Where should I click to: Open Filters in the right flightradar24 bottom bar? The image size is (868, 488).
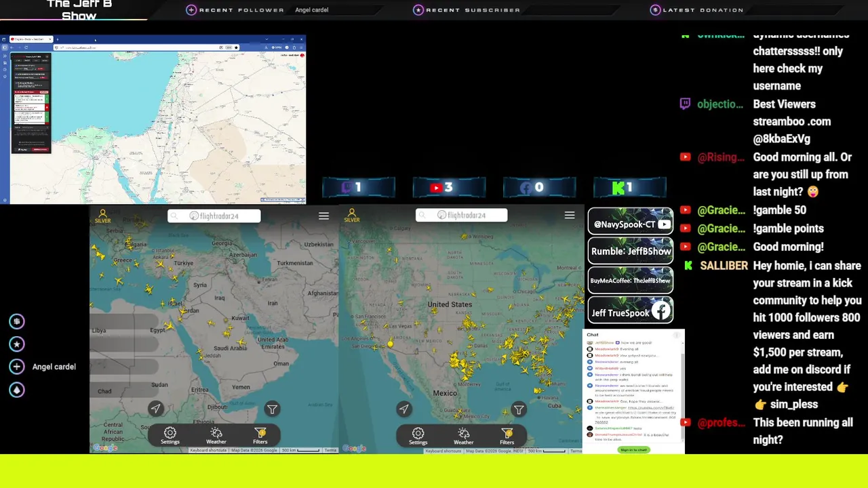507,435
